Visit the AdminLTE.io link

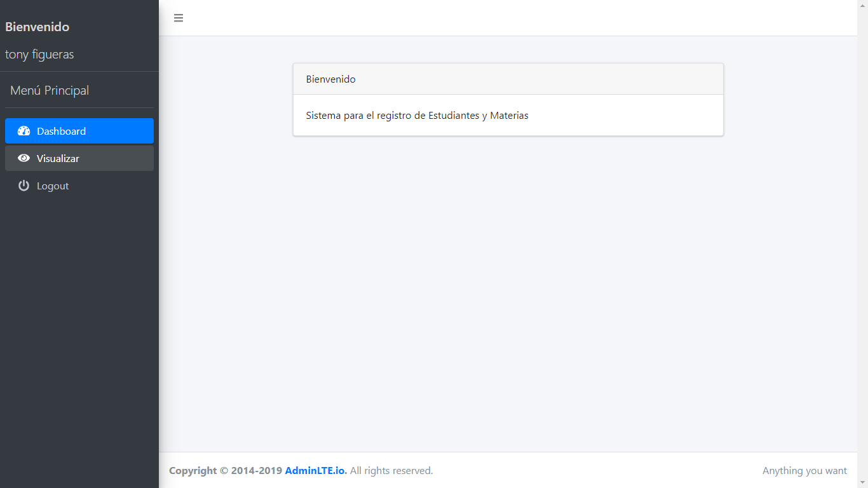[x=316, y=470]
